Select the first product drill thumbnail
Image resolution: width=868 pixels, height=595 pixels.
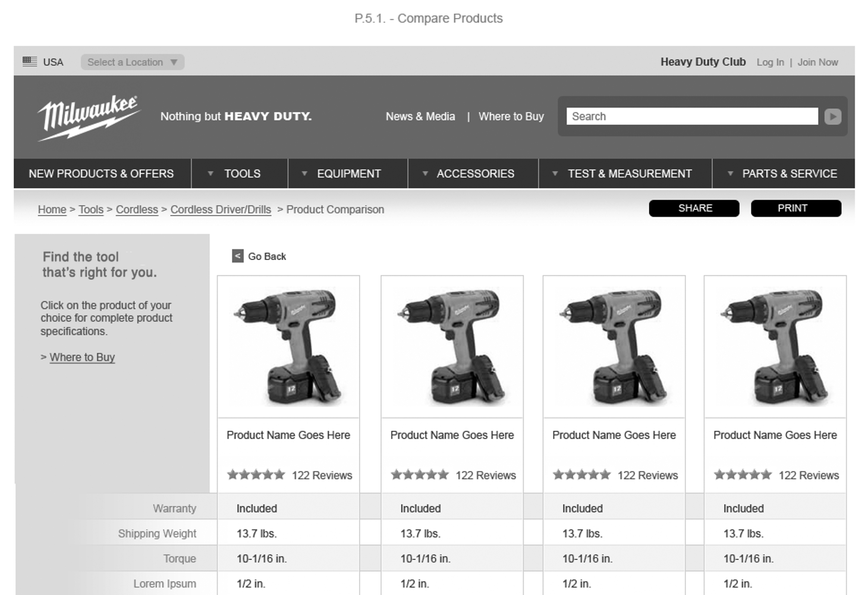(288, 346)
